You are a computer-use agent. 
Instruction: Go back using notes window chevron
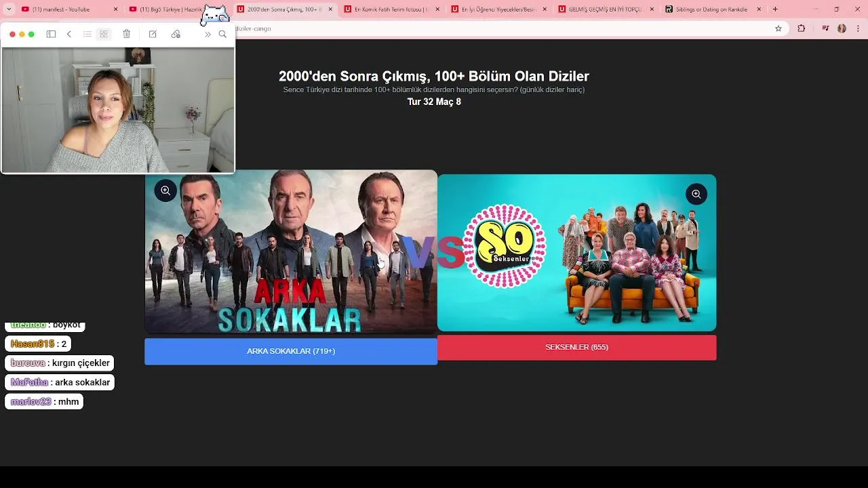click(68, 34)
